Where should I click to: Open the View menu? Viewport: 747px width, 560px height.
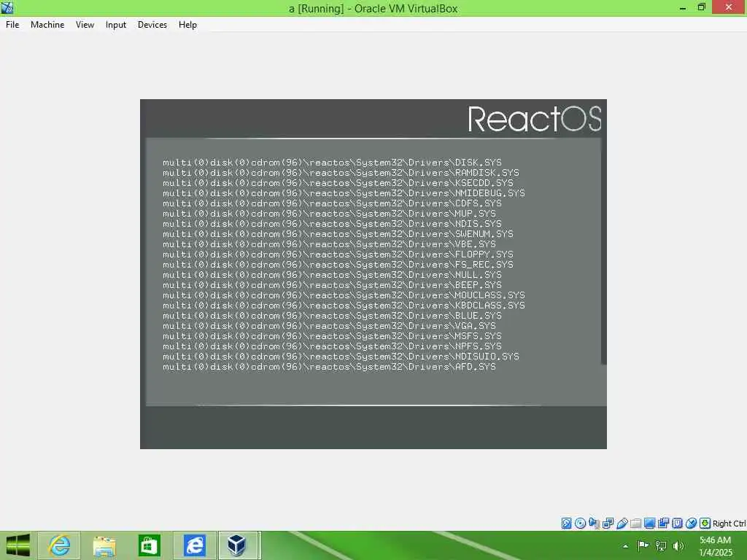pyautogui.click(x=85, y=25)
